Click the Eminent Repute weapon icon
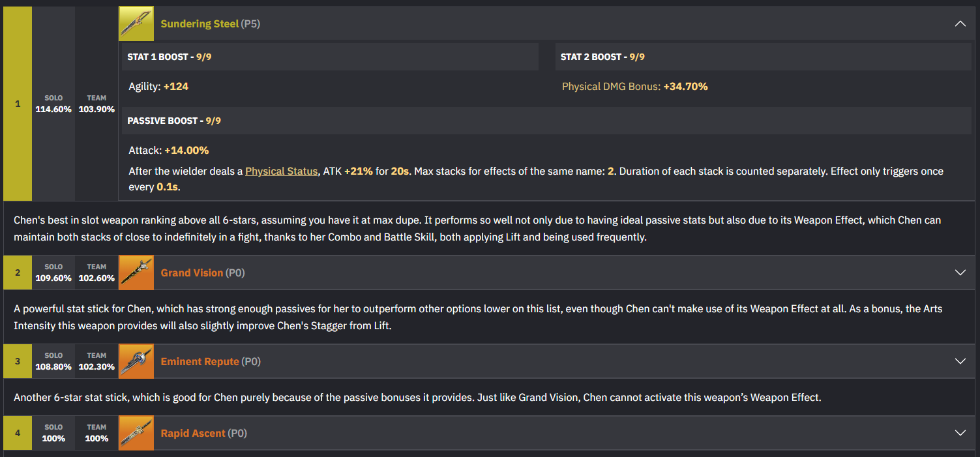 [x=136, y=361]
